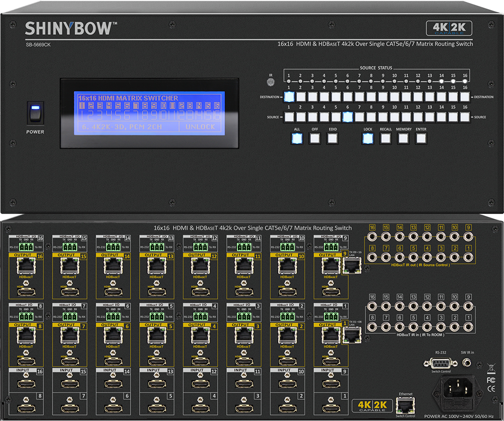The height and width of the screenshot is (421, 504).
Task: Click the Input 8 HDMI port
Action: click(26, 408)
